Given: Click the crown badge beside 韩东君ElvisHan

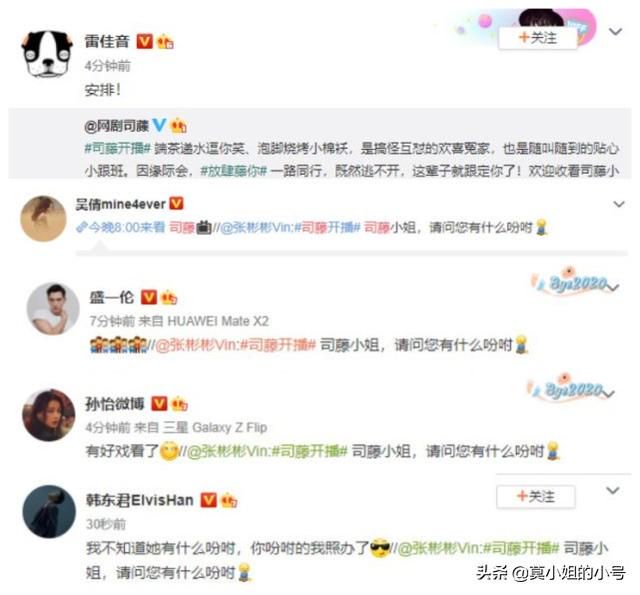Looking at the screenshot, I should (229, 500).
